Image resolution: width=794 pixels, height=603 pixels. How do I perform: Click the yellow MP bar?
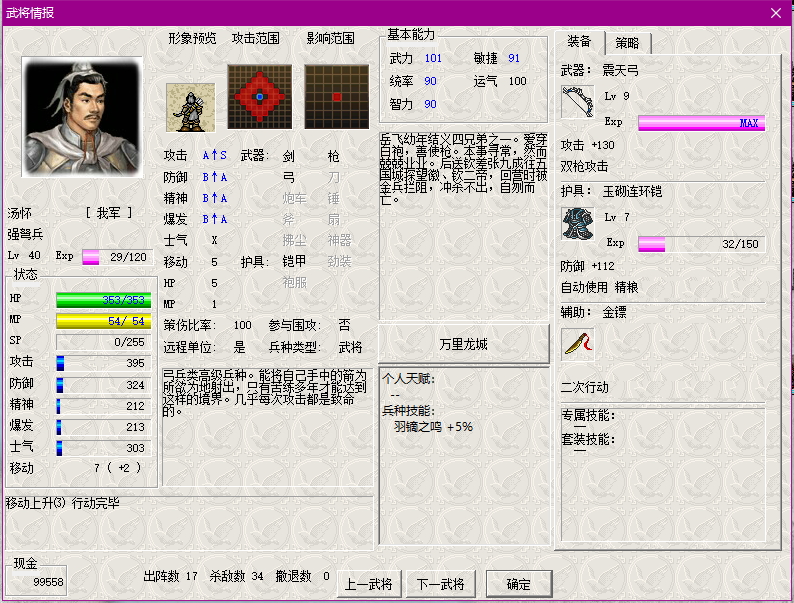(x=104, y=320)
